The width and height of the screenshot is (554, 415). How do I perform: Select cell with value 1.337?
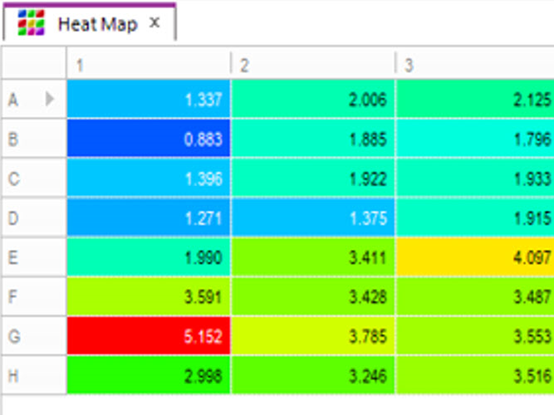(148, 99)
